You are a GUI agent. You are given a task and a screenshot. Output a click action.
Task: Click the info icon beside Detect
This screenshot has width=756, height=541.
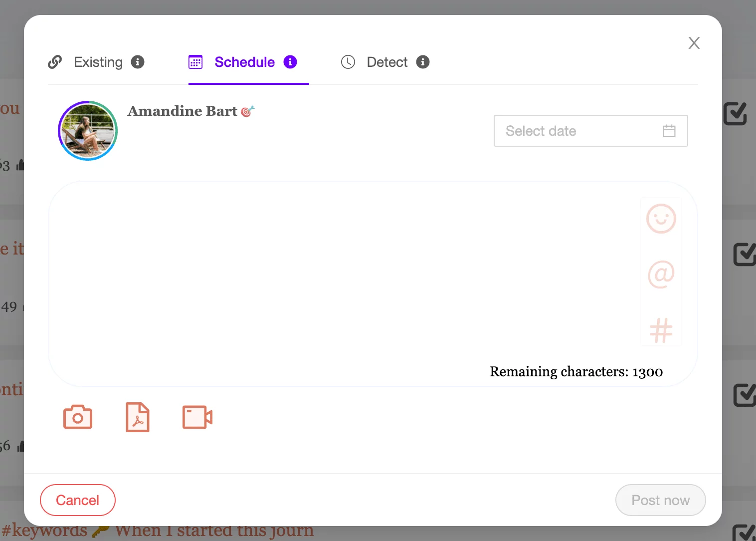click(x=423, y=62)
